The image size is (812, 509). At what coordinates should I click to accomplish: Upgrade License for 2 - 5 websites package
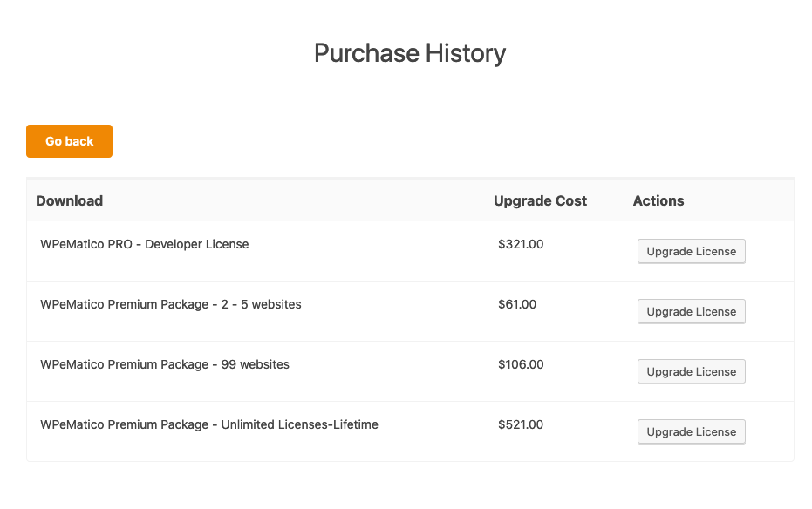point(692,311)
